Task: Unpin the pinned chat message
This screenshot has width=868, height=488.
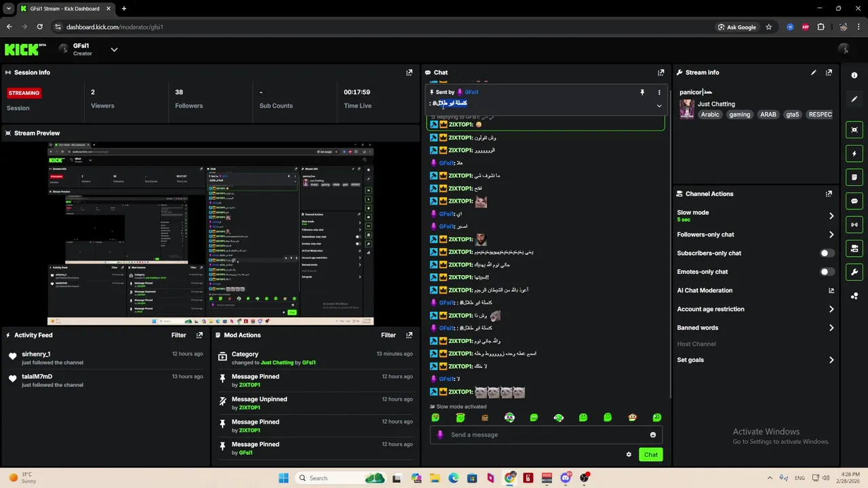Action: click(x=642, y=92)
